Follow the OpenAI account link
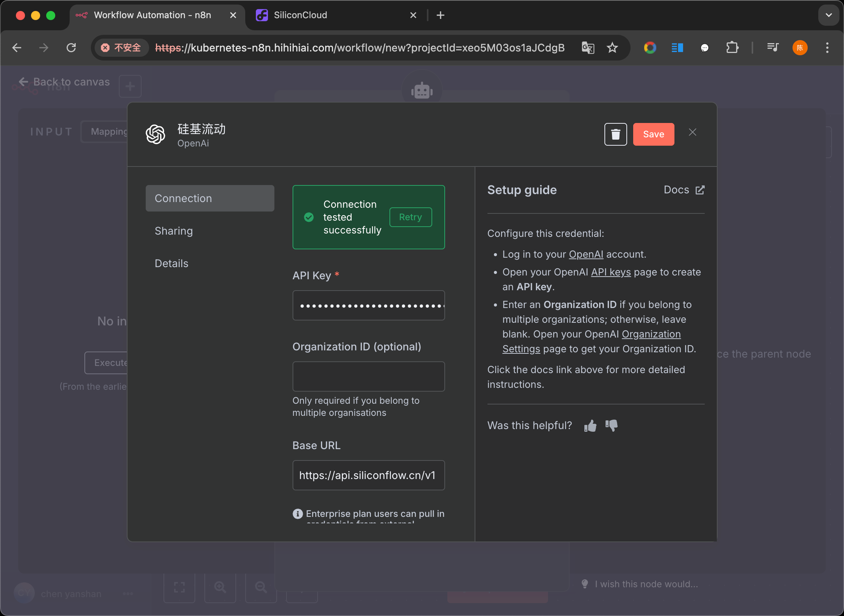The height and width of the screenshot is (616, 844). (586, 254)
